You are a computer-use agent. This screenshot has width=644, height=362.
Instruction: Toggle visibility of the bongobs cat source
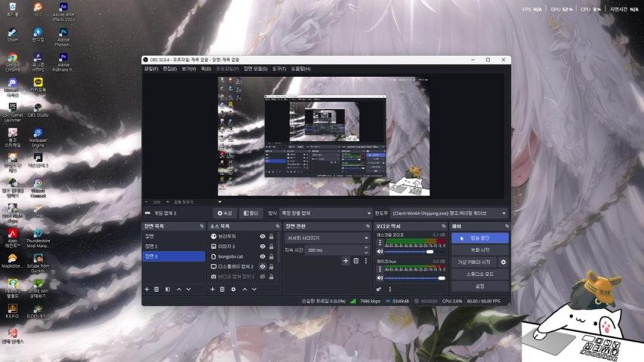click(263, 256)
